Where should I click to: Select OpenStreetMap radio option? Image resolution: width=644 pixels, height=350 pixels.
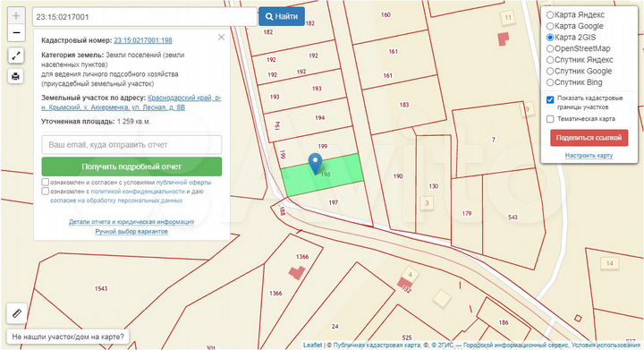click(550, 48)
